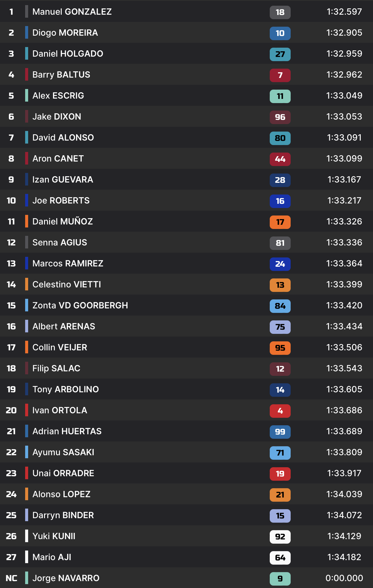
Task: Open Collin VEIJER's rider entry
Action: (x=60, y=347)
